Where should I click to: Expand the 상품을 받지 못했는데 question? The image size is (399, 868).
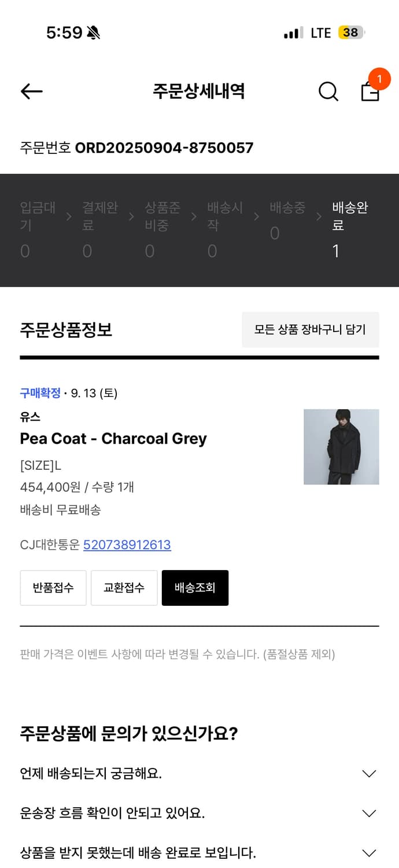pyautogui.click(x=199, y=853)
